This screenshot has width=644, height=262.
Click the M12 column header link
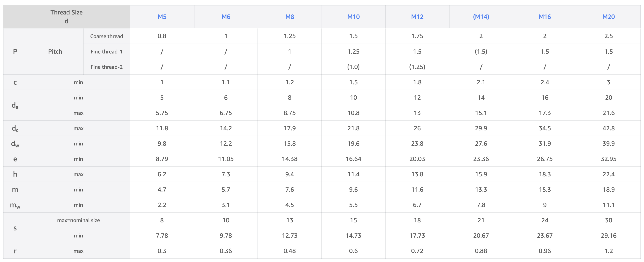point(417,17)
